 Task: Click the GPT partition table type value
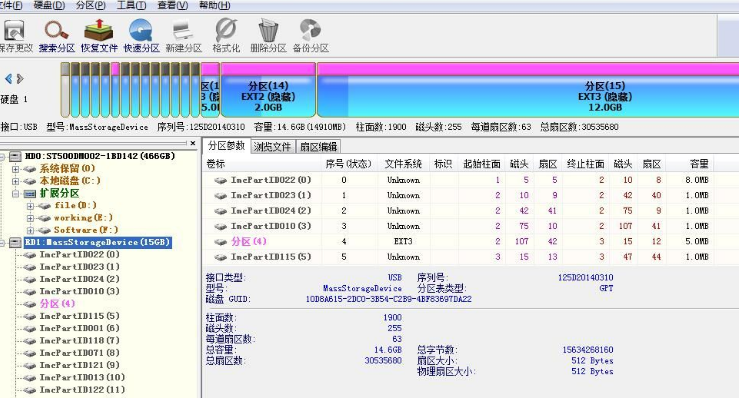coord(606,288)
